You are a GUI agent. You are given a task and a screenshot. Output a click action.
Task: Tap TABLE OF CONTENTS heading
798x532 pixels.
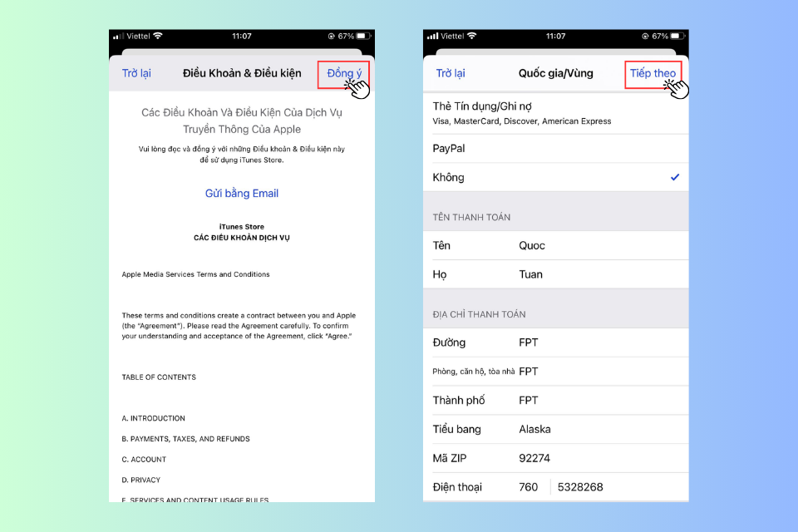click(159, 377)
